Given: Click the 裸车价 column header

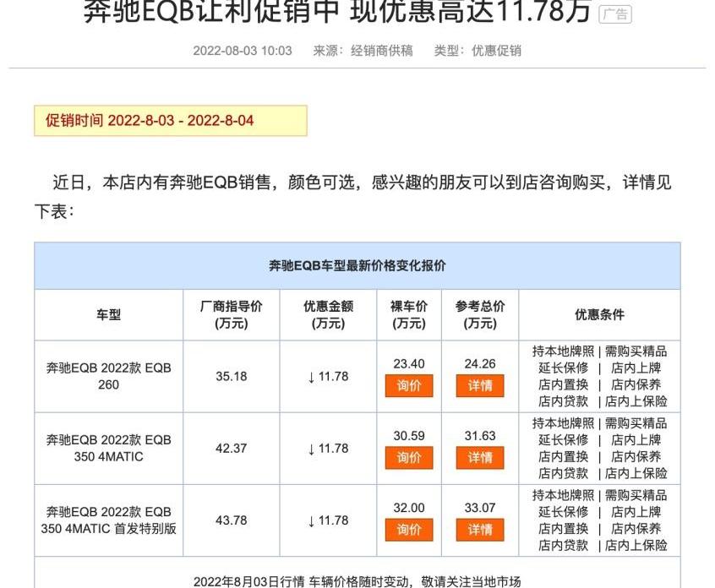Looking at the screenshot, I should 408,314.
